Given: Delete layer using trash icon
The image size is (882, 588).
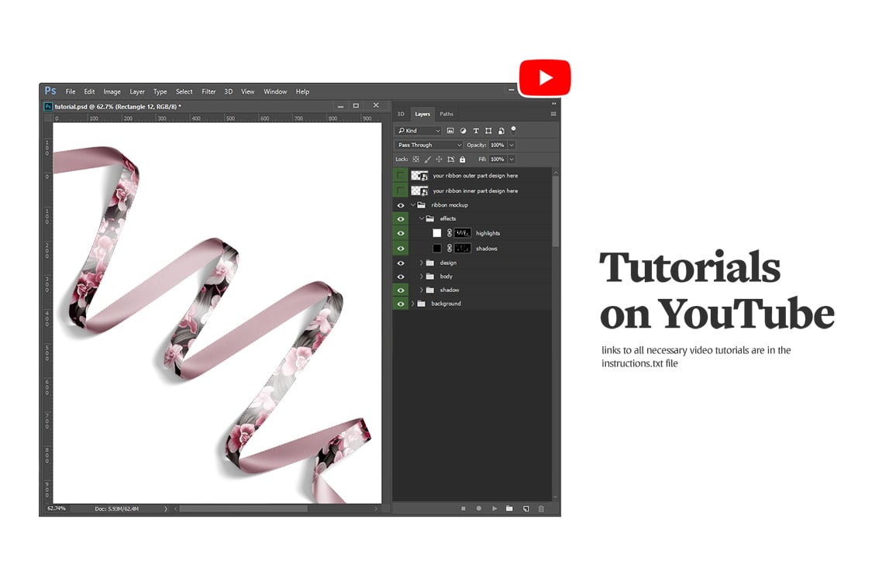Looking at the screenshot, I should [x=541, y=509].
